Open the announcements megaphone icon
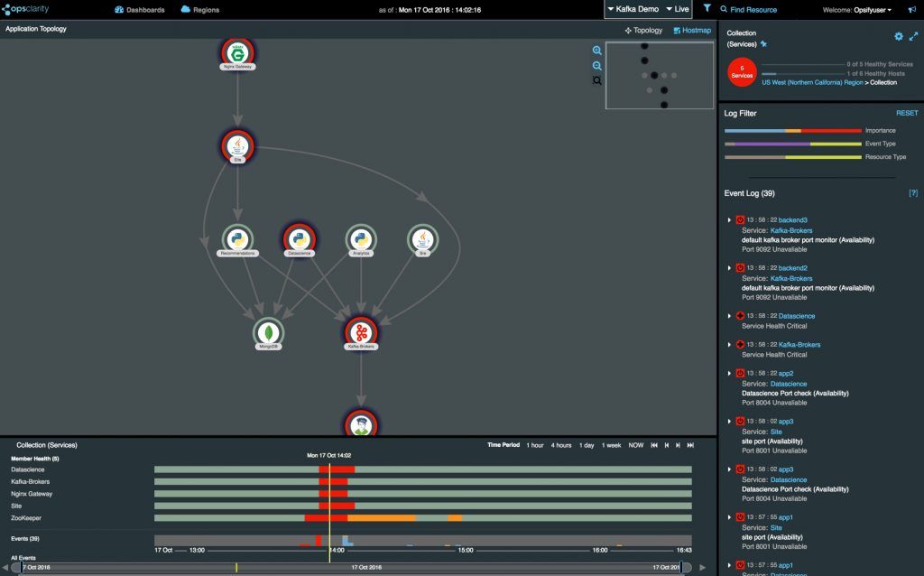 912,9
